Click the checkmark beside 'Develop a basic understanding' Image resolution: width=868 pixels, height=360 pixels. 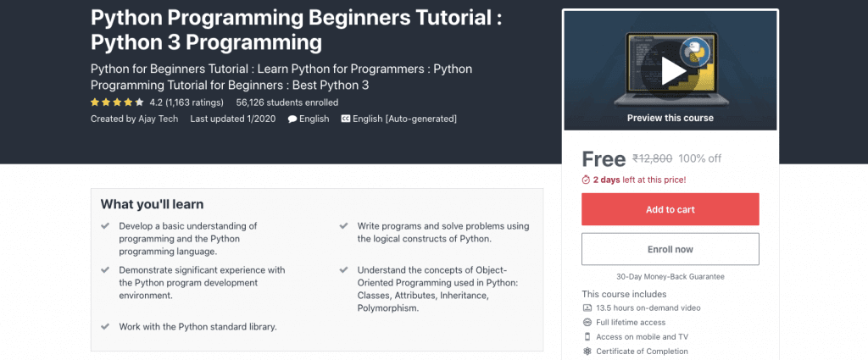(104, 225)
